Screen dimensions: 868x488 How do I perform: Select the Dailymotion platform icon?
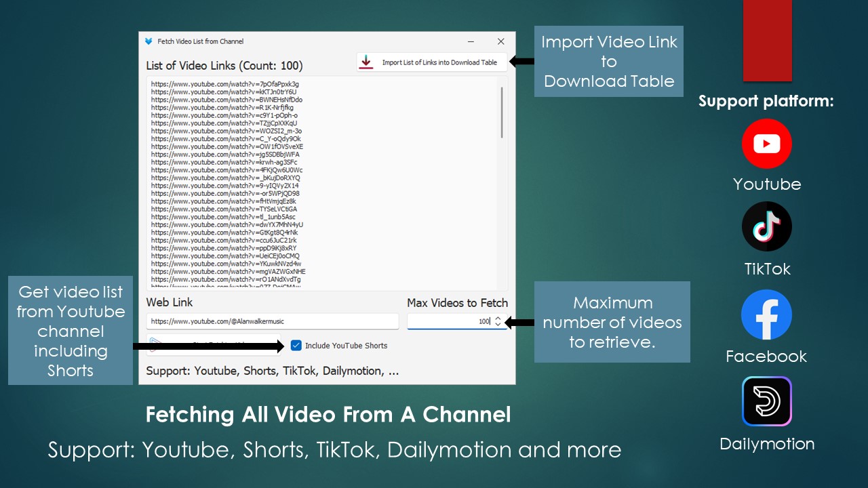766,401
